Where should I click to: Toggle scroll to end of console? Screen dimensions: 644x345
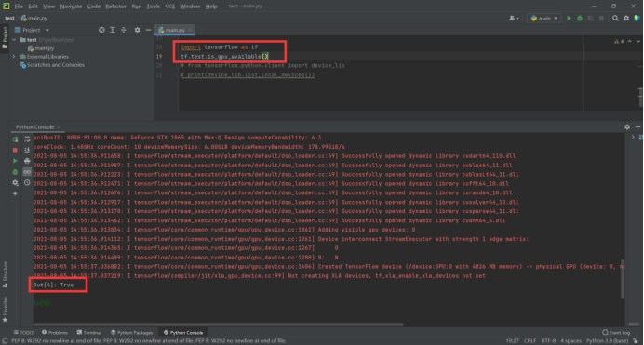pyautogui.click(x=27, y=150)
